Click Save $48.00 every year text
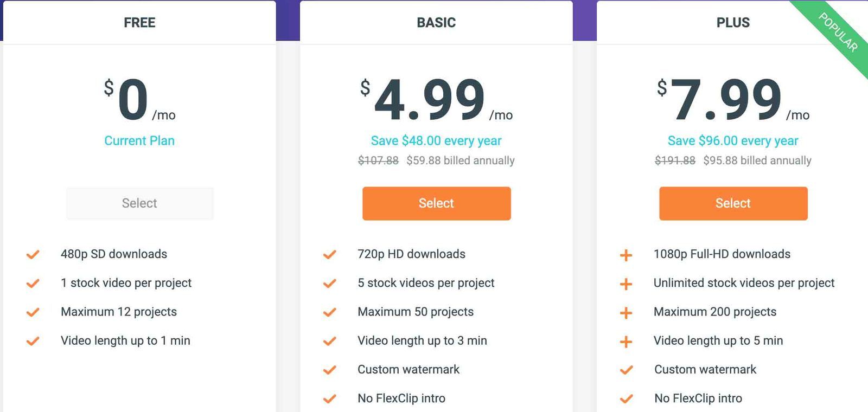This screenshot has height=412, width=868. click(436, 141)
